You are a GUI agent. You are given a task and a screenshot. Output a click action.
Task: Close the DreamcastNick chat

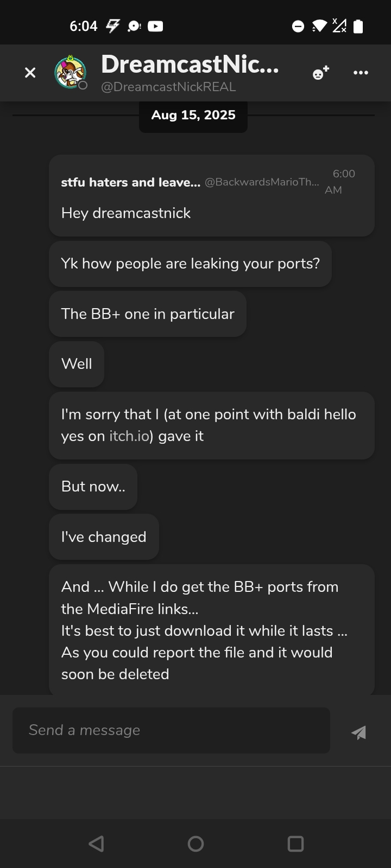click(30, 73)
